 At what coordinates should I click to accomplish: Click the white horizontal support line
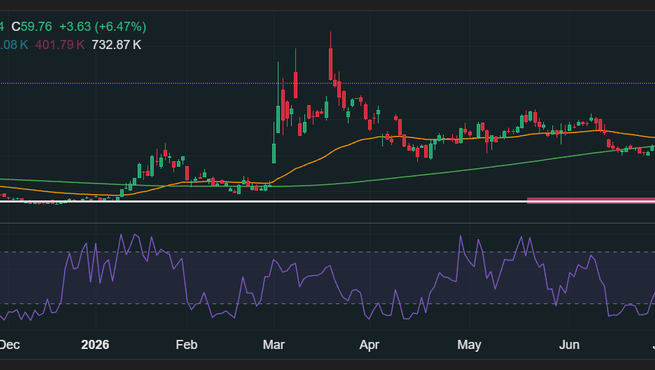(x=263, y=202)
